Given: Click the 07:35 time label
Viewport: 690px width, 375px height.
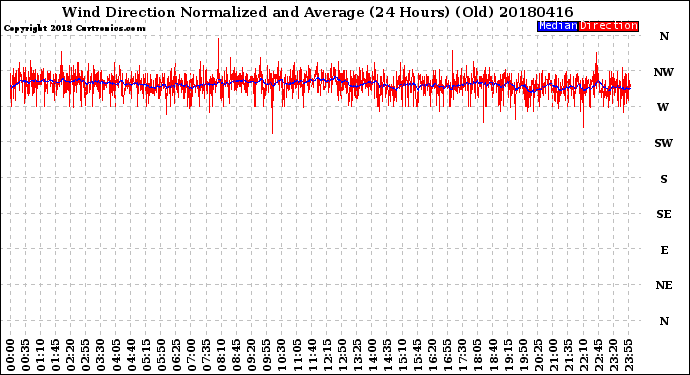Looking at the screenshot, I should [x=206, y=355].
